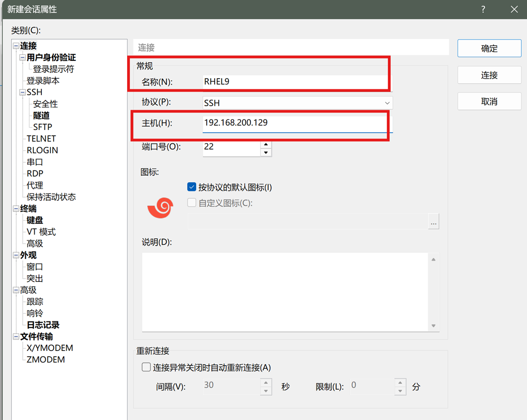Click the 连接 button on the right
Viewport: 527px width, 420px height.
coord(489,75)
